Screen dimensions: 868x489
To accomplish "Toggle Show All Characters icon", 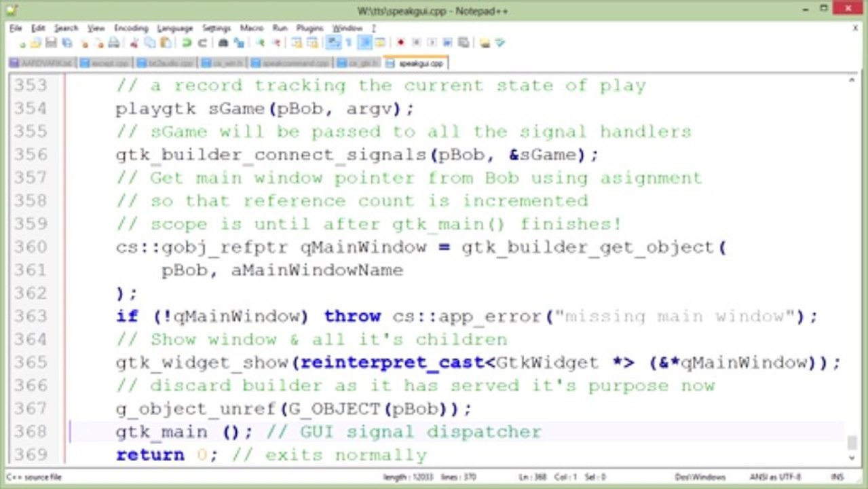I will 349,43.
